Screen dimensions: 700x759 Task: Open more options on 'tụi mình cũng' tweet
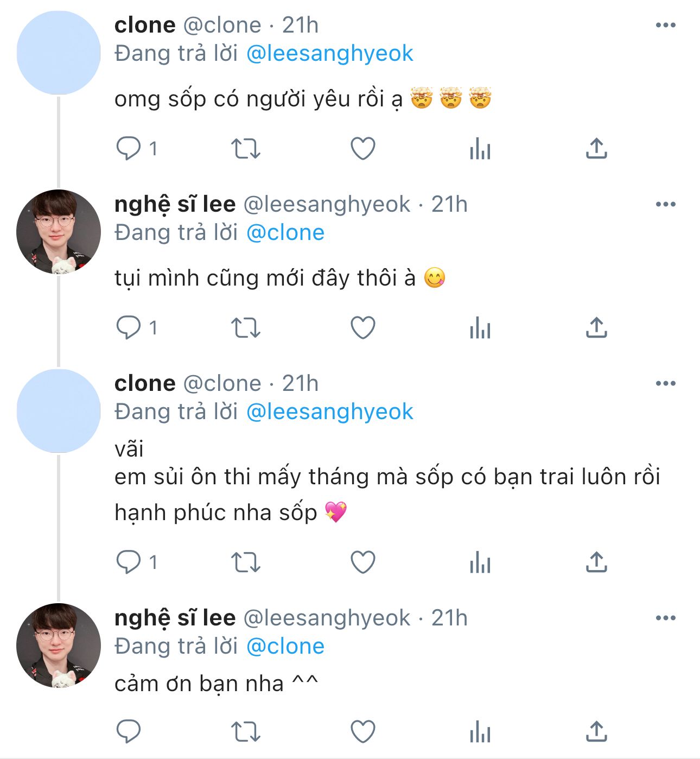point(665,204)
